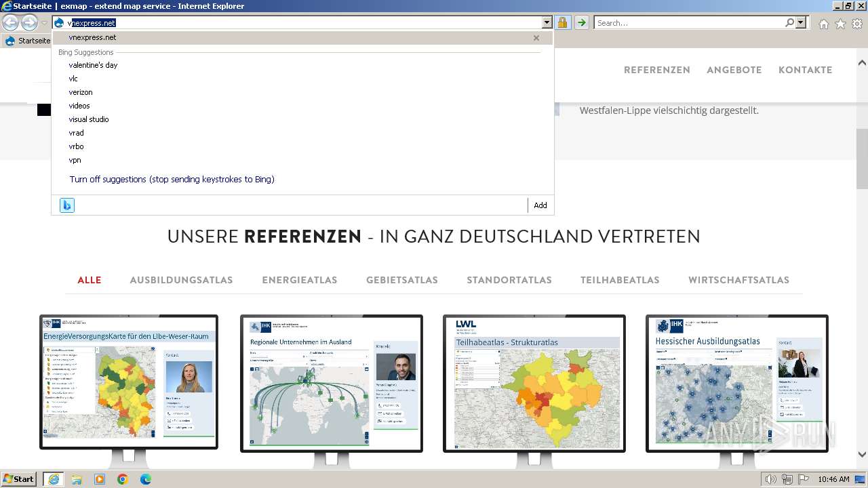Open the EnergieVersorgungsKarte reference thumbnail

129,382
